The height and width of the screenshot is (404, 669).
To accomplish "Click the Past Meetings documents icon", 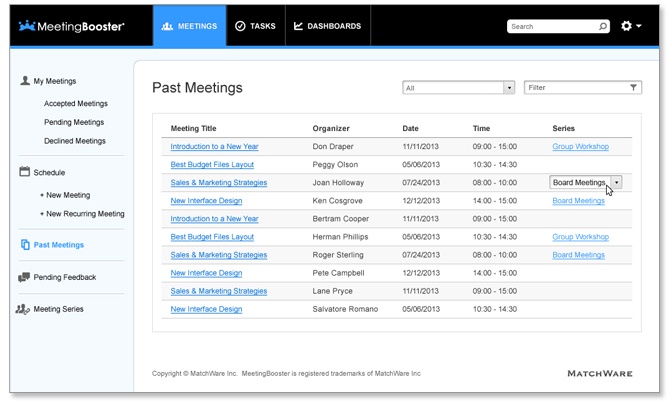I will pyautogui.click(x=25, y=244).
